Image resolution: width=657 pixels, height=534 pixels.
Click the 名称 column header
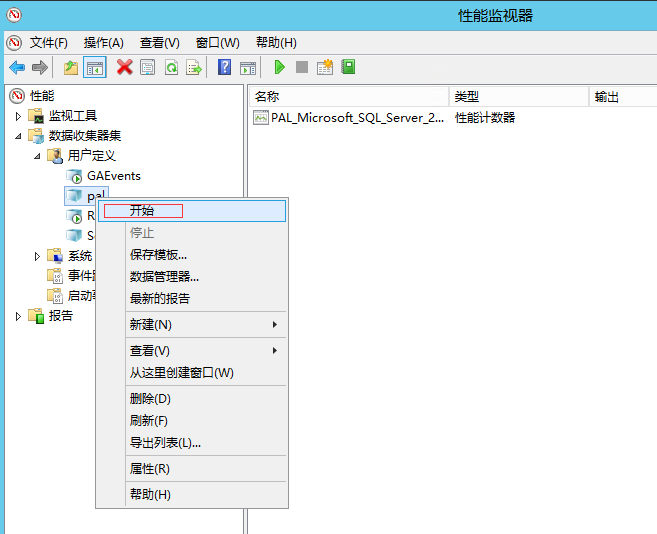click(x=349, y=97)
